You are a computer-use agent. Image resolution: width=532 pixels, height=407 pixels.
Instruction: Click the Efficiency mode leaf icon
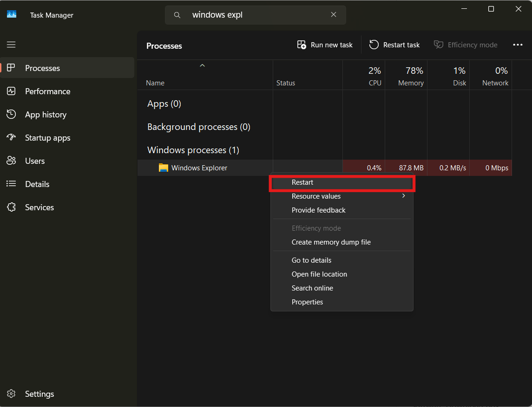[x=438, y=45]
